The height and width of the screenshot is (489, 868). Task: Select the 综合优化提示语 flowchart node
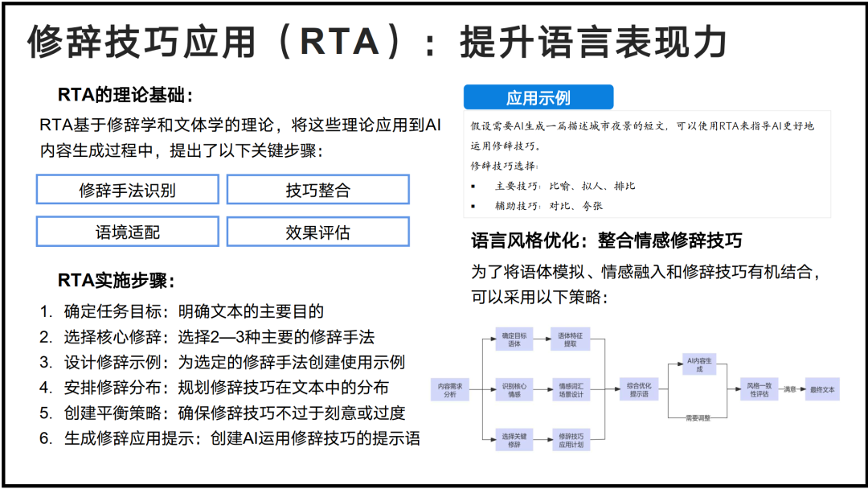click(638, 390)
